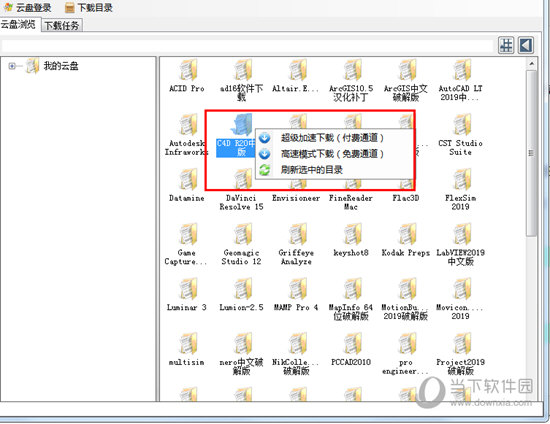Choose 超级加速下载（付费通道）menu entry

(x=332, y=137)
